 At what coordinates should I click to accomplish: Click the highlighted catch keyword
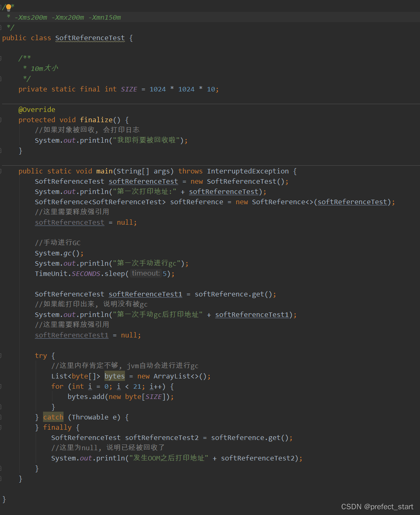(53, 417)
